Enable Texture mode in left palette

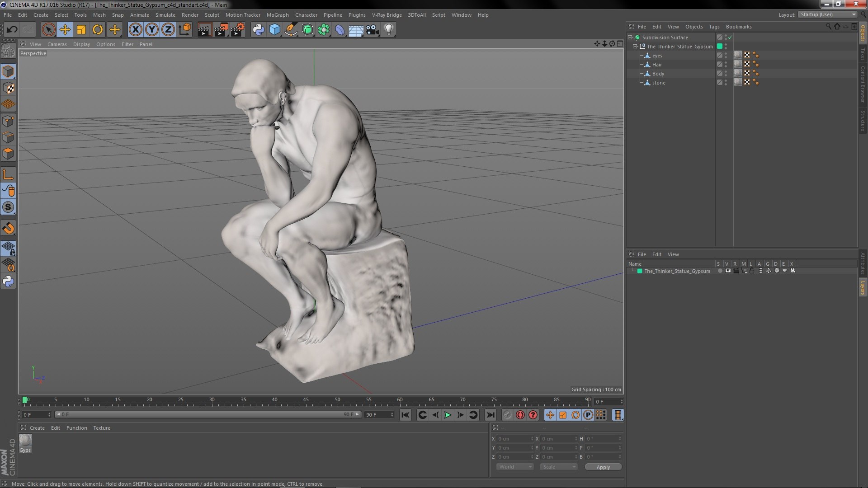[x=8, y=88]
